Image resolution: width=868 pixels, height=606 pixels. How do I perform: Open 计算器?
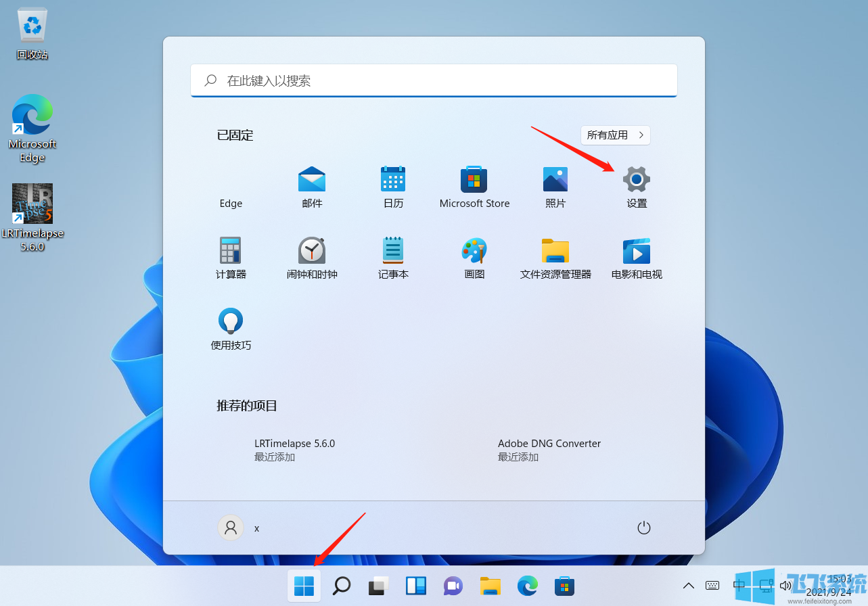click(x=230, y=257)
